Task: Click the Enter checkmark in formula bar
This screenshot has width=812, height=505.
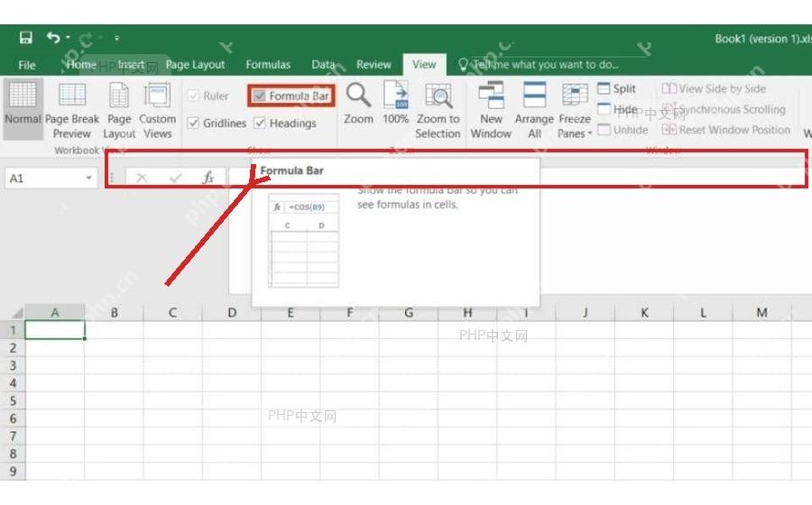Action: pos(176,178)
